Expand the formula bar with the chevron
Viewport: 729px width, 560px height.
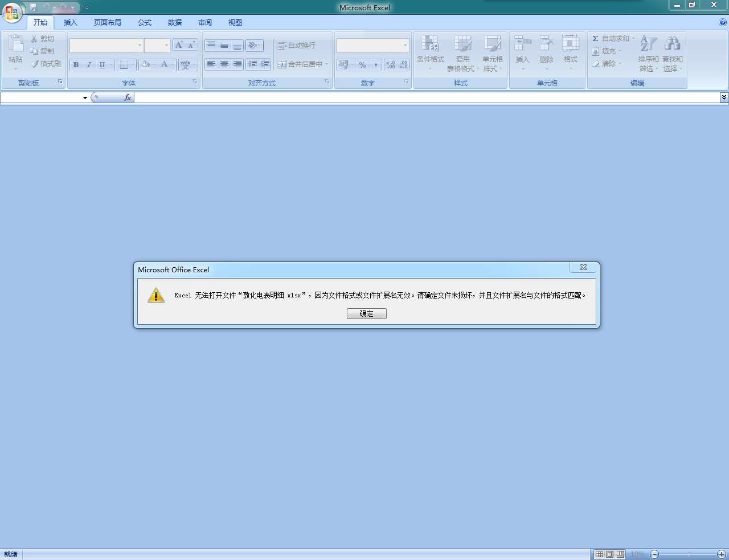tap(724, 97)
